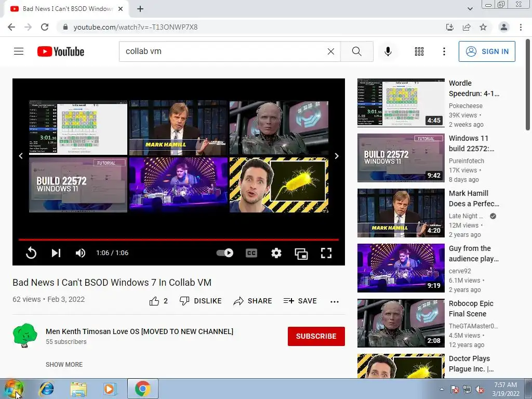Replay the video
The width and height of the screenshot is (532, 399).
[x=31, y=253]
